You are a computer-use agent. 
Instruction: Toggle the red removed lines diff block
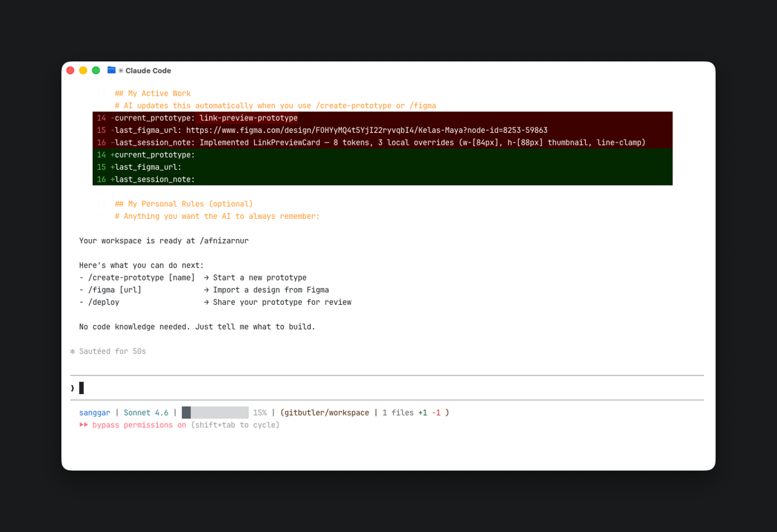coord(381,130)
